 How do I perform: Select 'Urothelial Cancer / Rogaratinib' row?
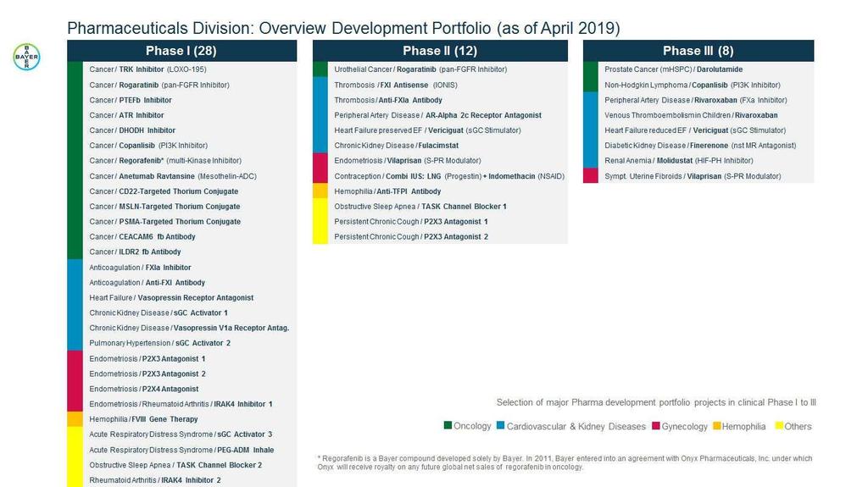[440, 69]
